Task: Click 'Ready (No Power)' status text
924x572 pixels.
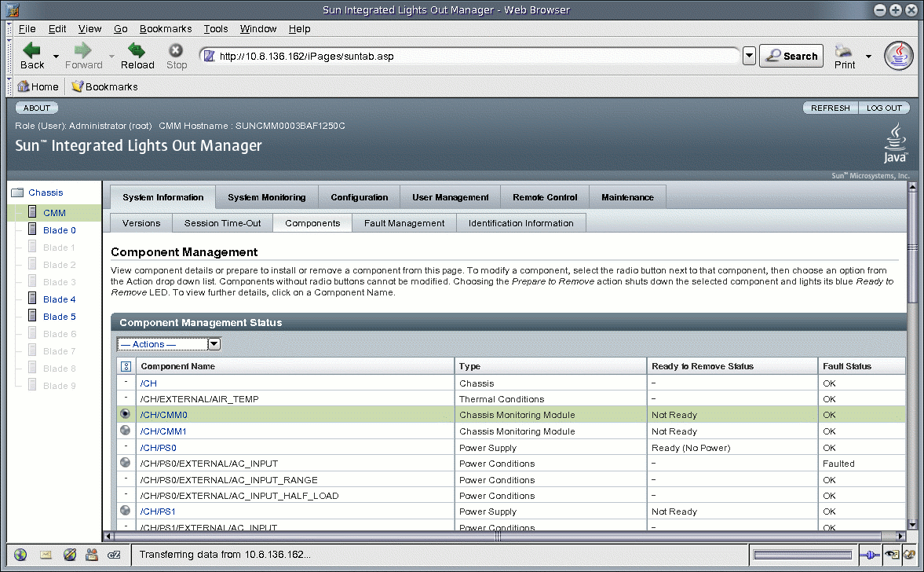Action: pyautogui.click(x=691, y=448)
